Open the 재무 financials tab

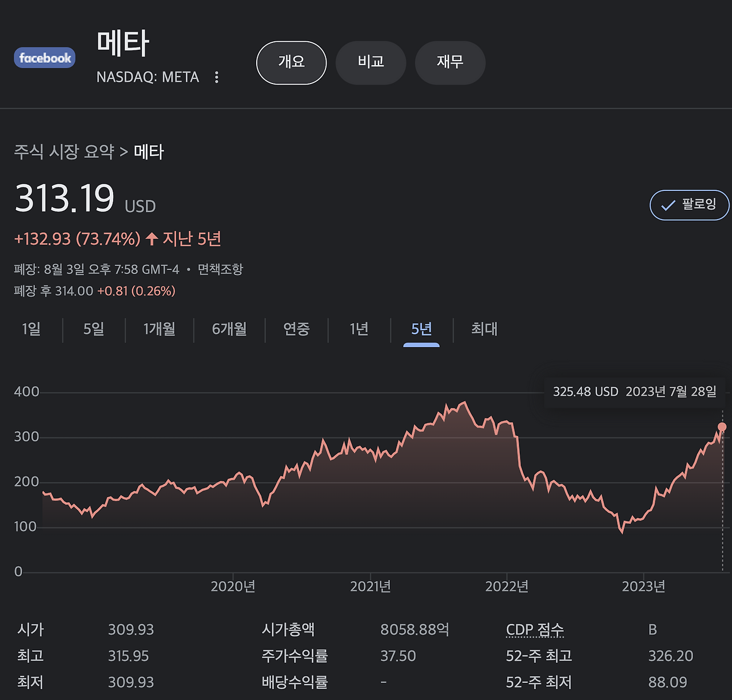point(450,62)
